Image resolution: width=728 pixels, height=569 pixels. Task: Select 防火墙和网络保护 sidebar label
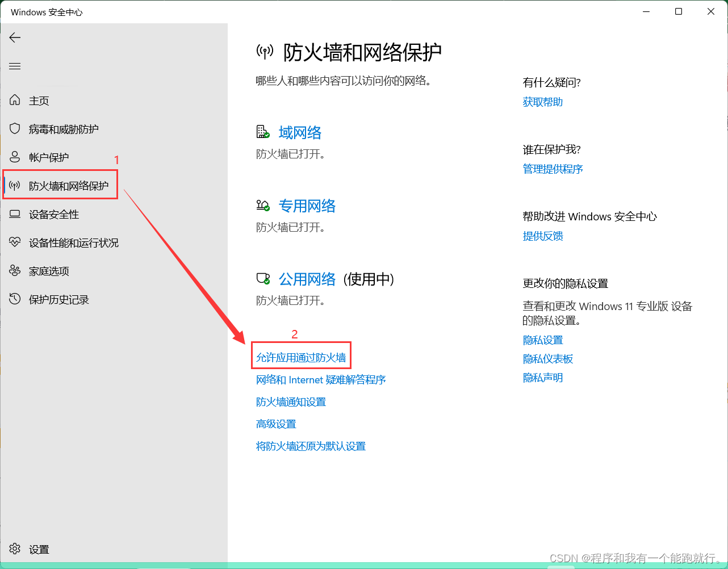(69, 186)
